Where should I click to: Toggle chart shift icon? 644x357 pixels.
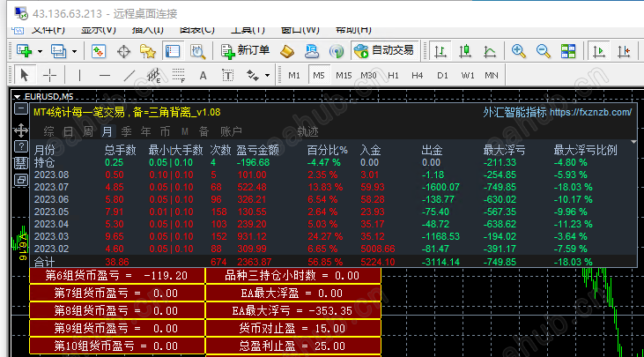click(624, 51)
